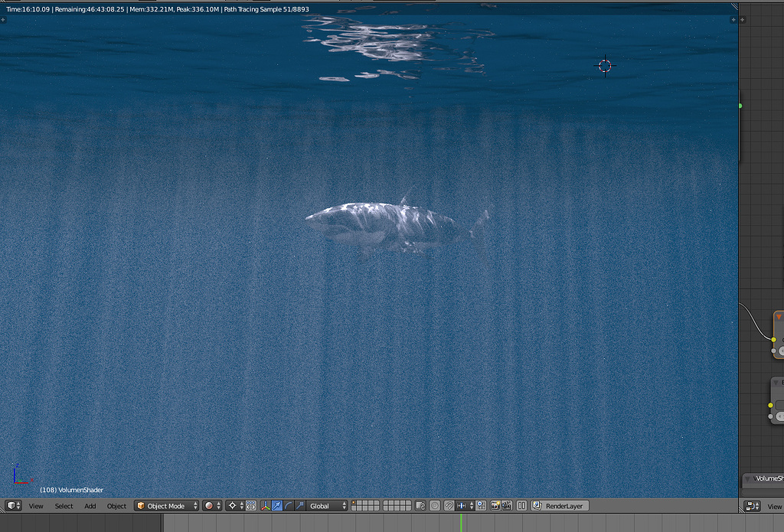Click the VolumeSh node header label

[769, 478]
